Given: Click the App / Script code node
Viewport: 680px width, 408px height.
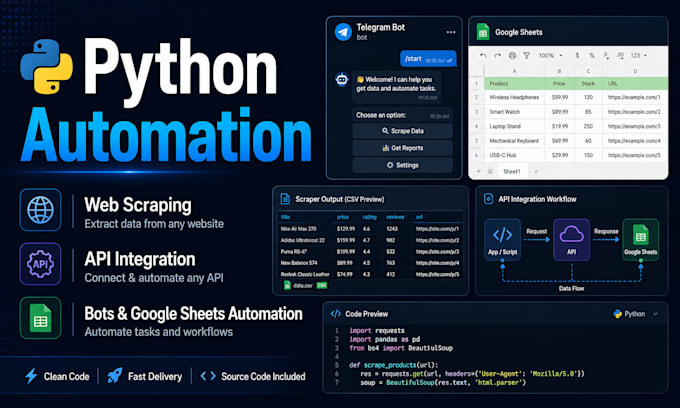Looking at the screenshot, I should tap(502, 239).
